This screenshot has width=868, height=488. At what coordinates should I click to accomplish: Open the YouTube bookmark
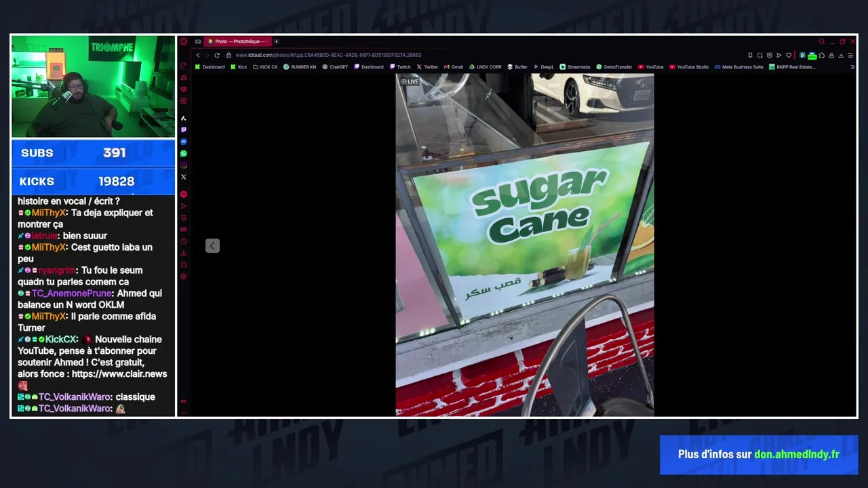click(x=651, y=67)
